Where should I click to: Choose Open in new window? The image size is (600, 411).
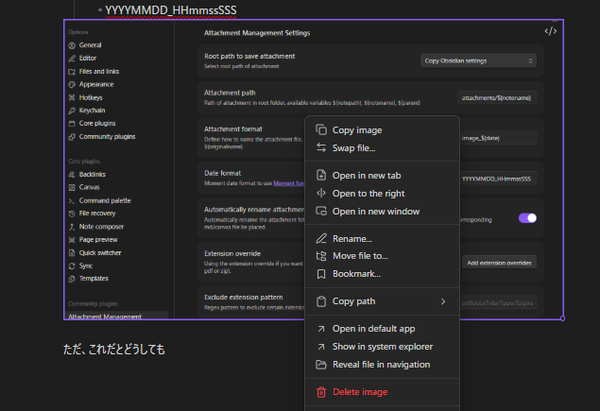(382, 212)
